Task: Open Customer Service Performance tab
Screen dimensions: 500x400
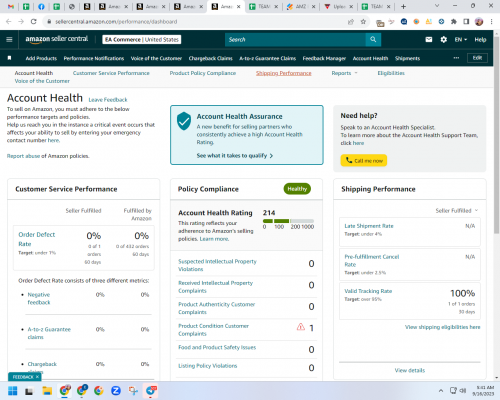Action: 111,73
